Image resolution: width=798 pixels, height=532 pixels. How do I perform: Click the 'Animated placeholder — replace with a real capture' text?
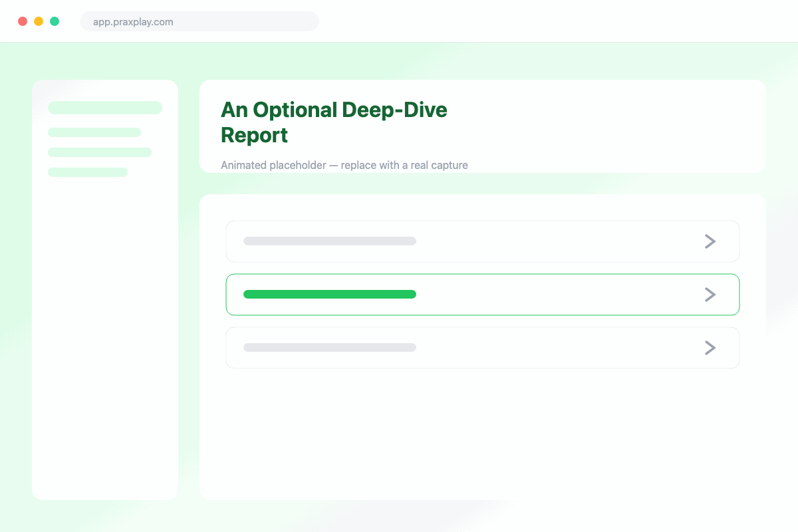click(344, 165)
